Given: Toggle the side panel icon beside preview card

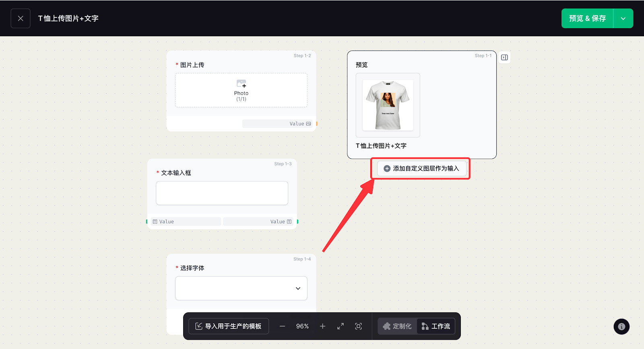Looking at the screenshot, I should click(504, 58).
